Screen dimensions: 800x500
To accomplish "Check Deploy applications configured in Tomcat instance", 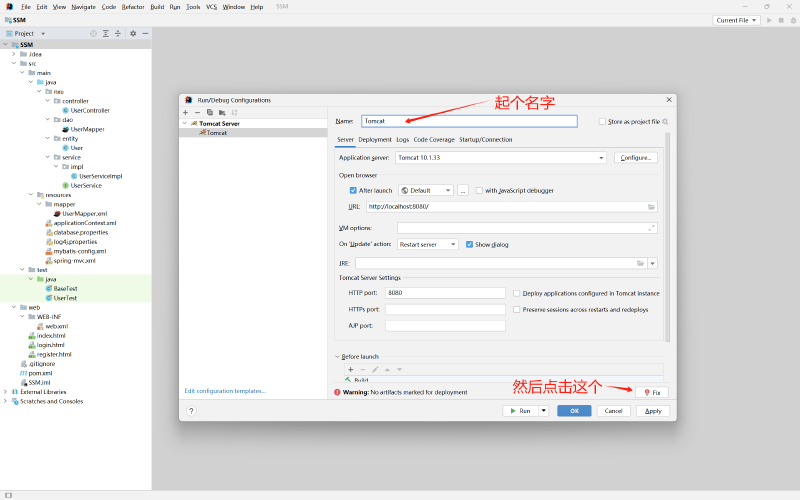I will coord(516,293).
